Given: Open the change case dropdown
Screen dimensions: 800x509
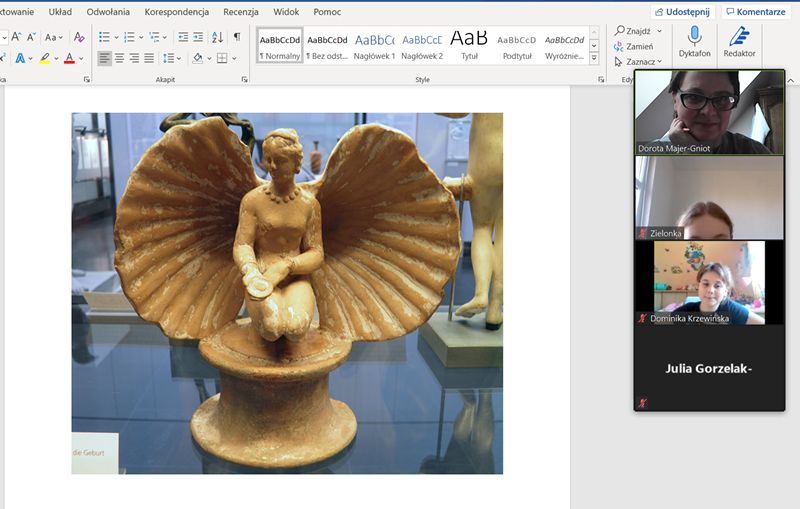Looking at the screenshot, I should click(54, 37).
